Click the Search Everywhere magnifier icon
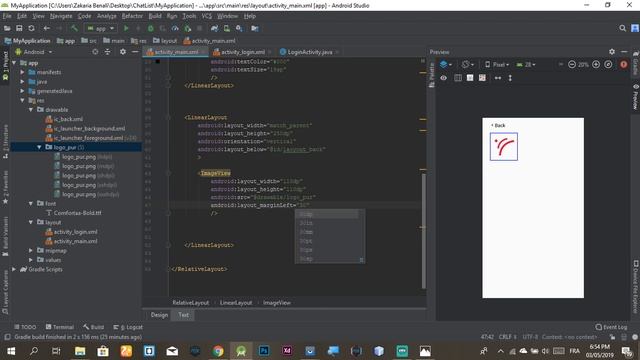 pyautogui.click(x=622, y=28)
